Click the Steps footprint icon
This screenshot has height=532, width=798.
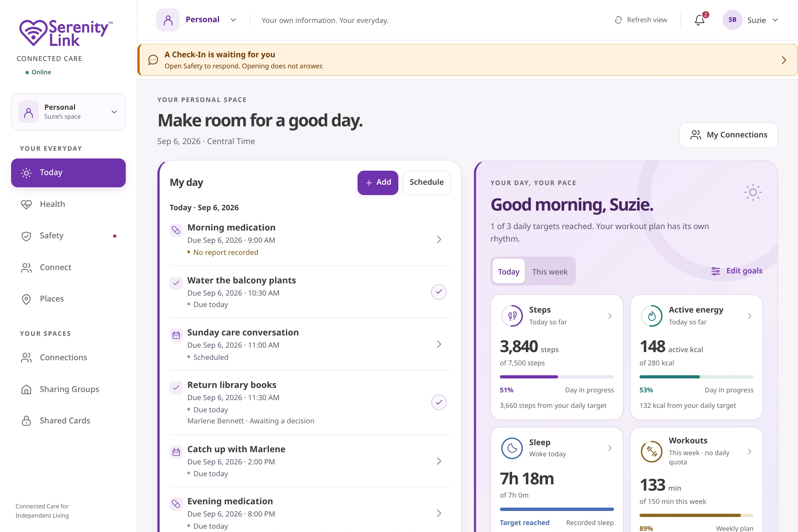point(512,316)
